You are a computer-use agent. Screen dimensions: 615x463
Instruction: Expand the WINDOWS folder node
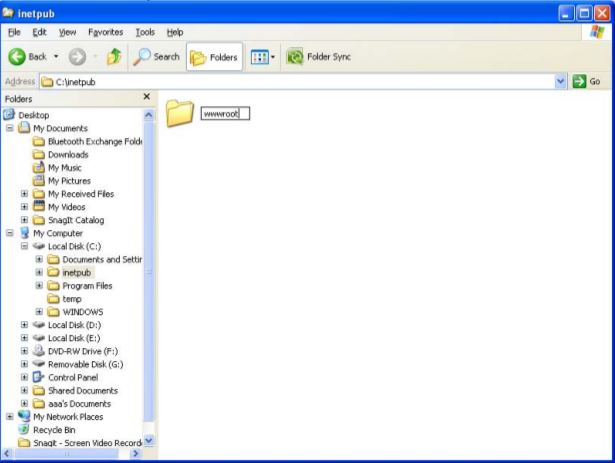tap(40, 312)
